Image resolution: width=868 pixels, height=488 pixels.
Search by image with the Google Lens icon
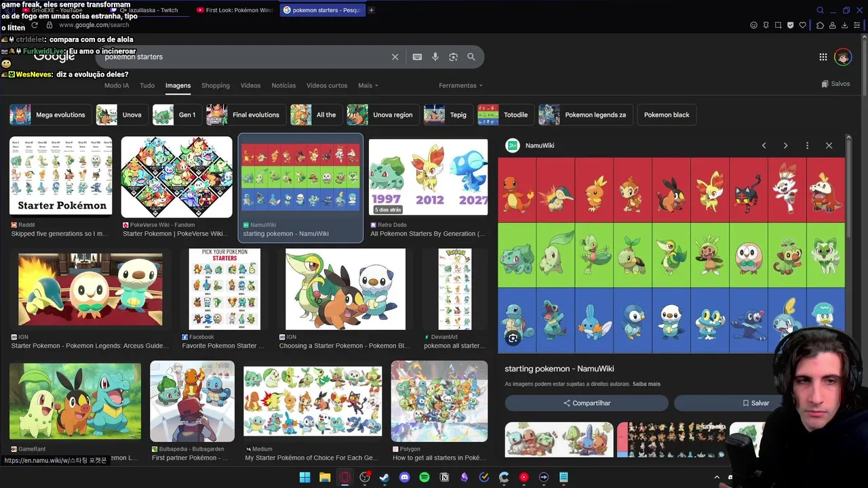453,57
